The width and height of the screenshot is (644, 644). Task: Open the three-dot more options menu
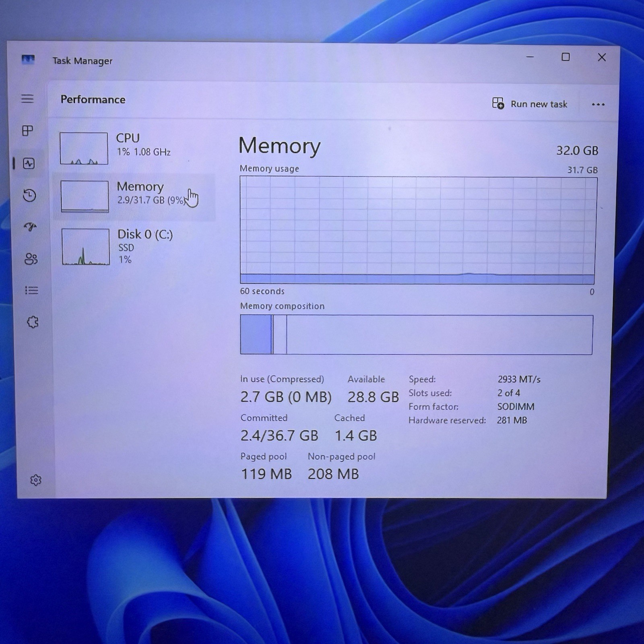598,105
